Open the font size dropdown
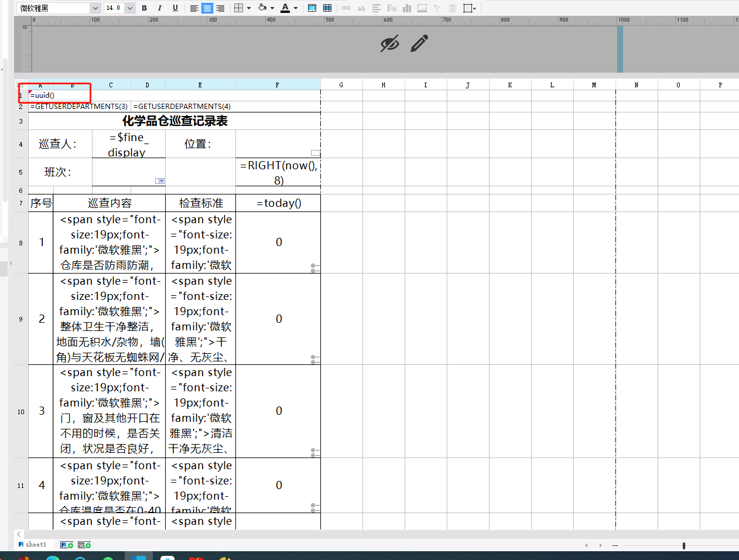The width and height of the screenshot is (739, 560). [130, 8]
